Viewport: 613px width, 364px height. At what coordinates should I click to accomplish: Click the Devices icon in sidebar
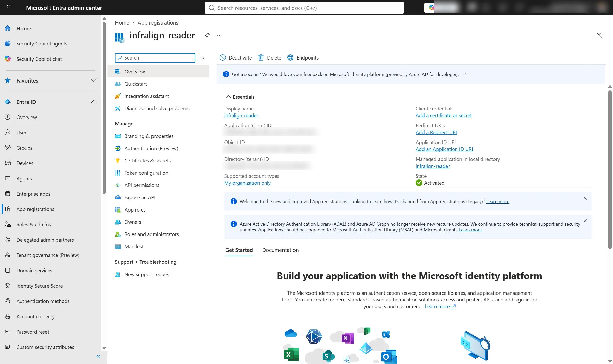coord(8,163)
